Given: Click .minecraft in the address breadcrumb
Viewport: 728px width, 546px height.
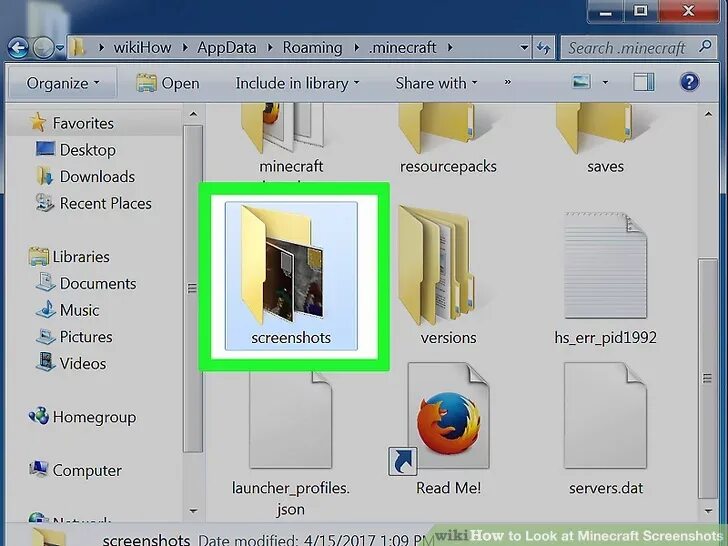Looking at the screenshot, I should [403, 47].
